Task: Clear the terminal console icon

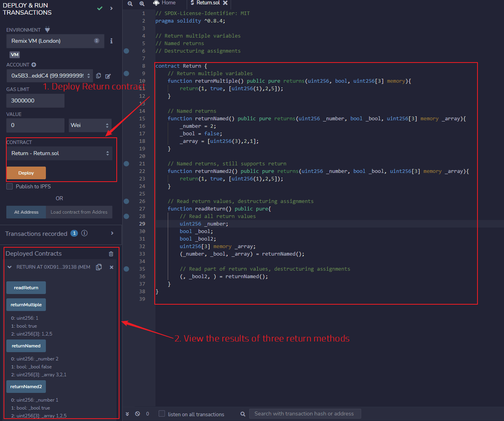Action: click(137, 414)
